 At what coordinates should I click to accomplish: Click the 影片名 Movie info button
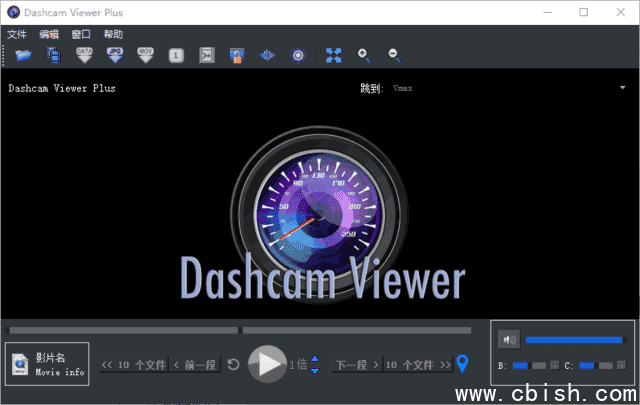[47, 364]
